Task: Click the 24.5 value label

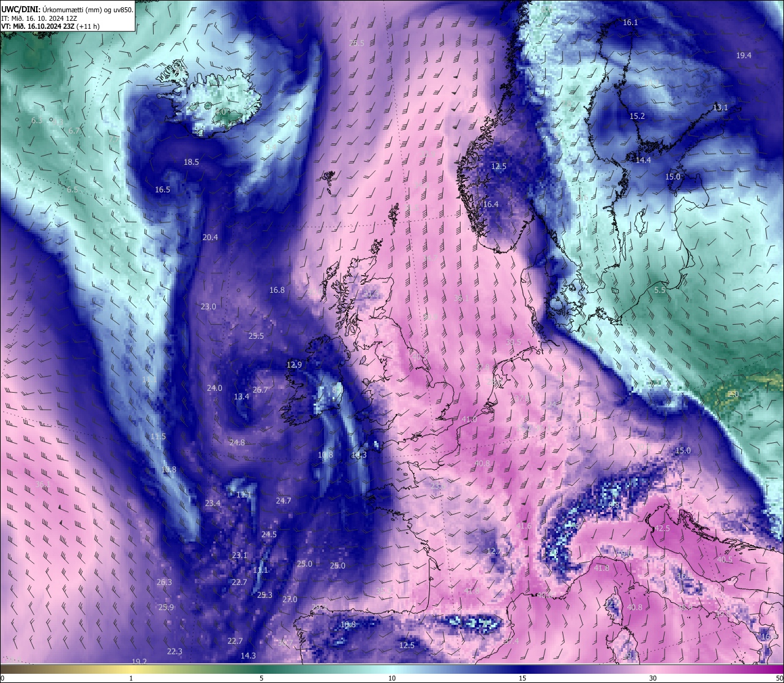Action: pyautogui.click(x=269, y=535)
